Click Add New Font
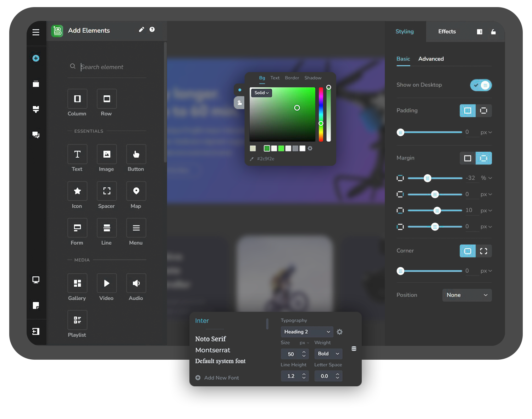Screen dimensions: 532x419 221,378
